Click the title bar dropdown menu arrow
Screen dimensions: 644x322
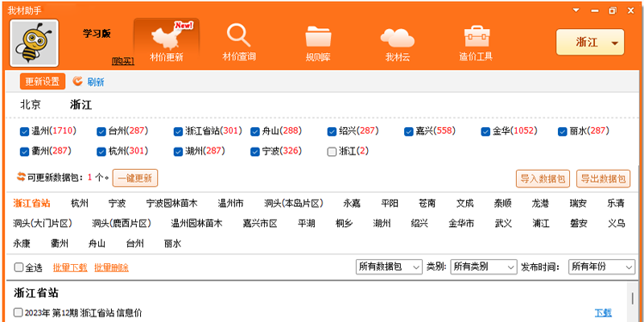[x=576, y=10]
